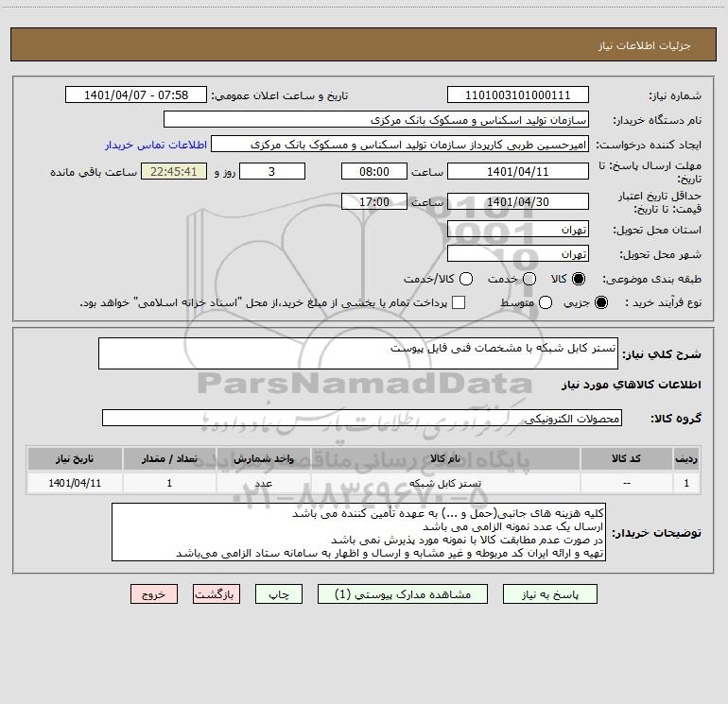Open مشاهده مدارک پیوستی (1) button
The height and width of the screenshot is (704, 728).
[x=403, y=594]
